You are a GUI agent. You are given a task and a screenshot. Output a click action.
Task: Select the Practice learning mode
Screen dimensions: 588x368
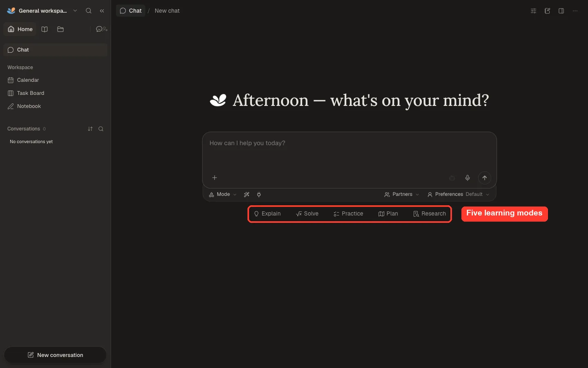(x=348, y=214)
